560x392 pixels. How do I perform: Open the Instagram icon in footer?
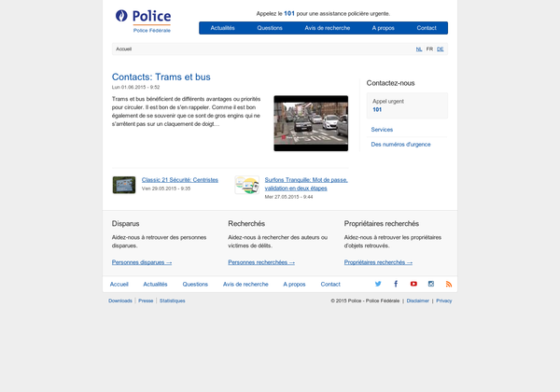431,284
